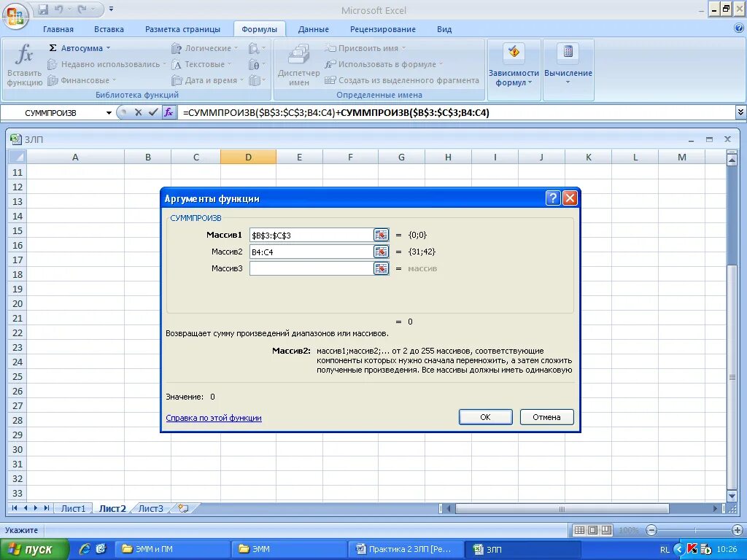Switch to Данные tab
This screenshot has height=560, width=747.
(x=313, y=29)
